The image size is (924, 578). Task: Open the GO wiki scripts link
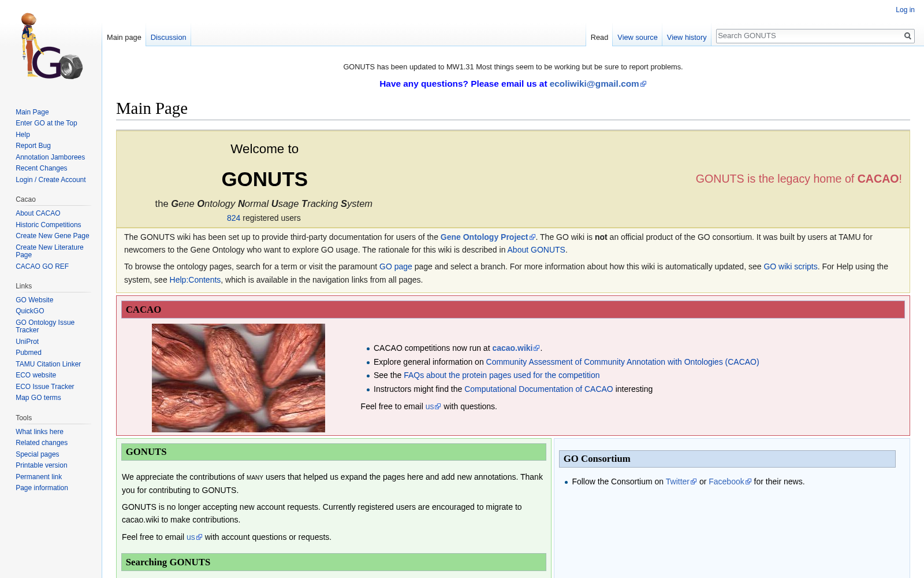[791, 266]
